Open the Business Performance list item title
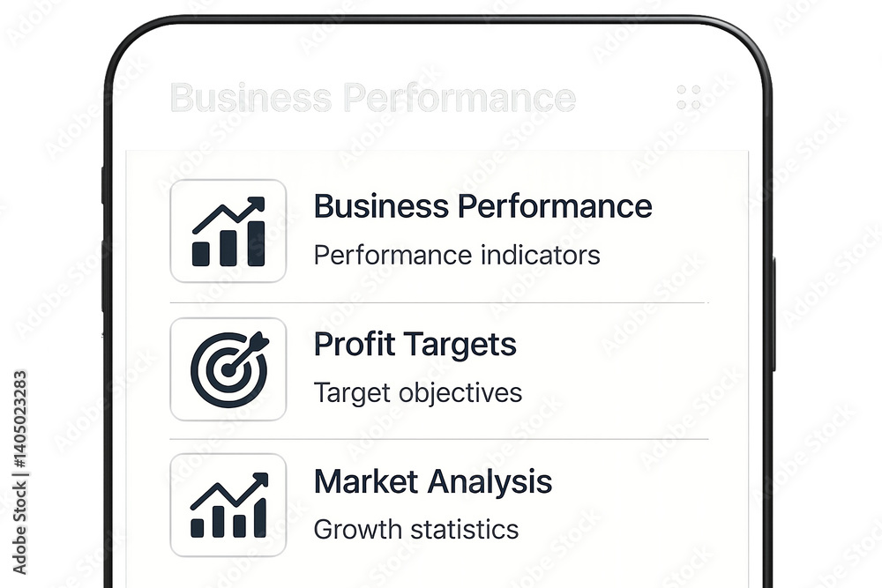The image size is (882, 588). click(x=482, y=205)
